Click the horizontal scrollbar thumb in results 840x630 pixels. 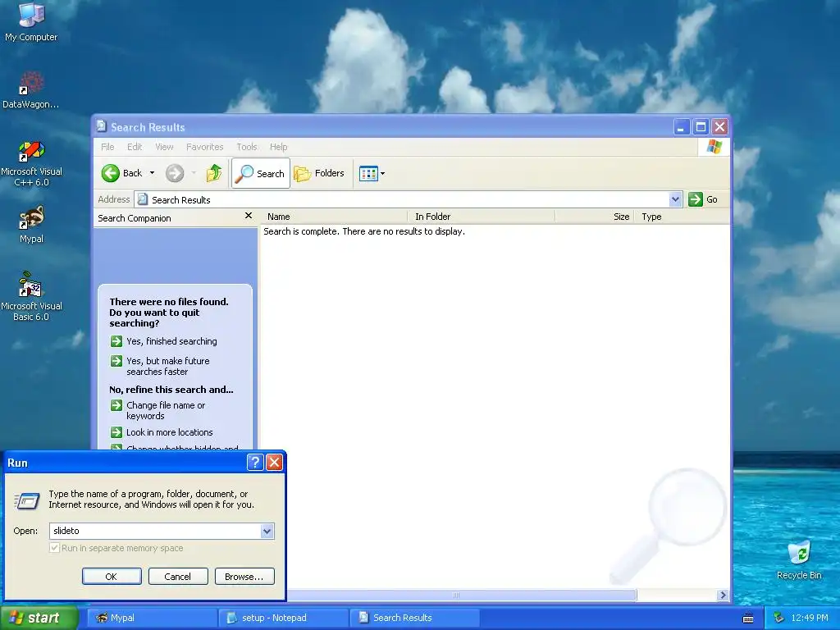456,596
